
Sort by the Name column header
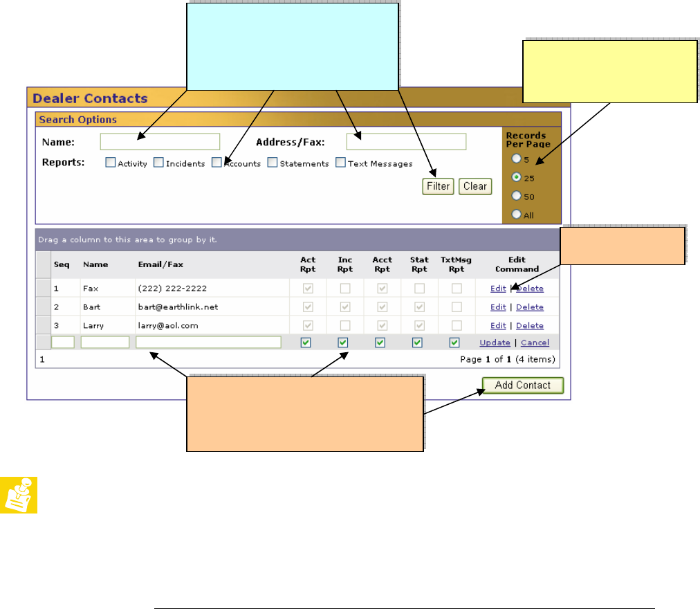tap(95, 264)
